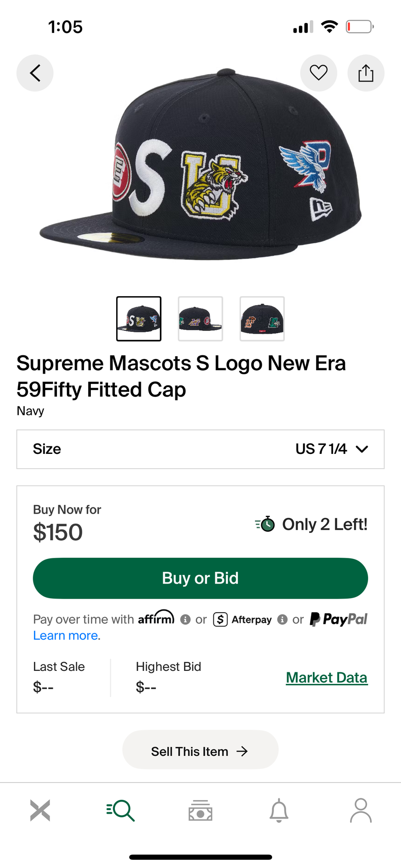Switch to the selling cash tab
401x868 pixels.
[200, 810]
